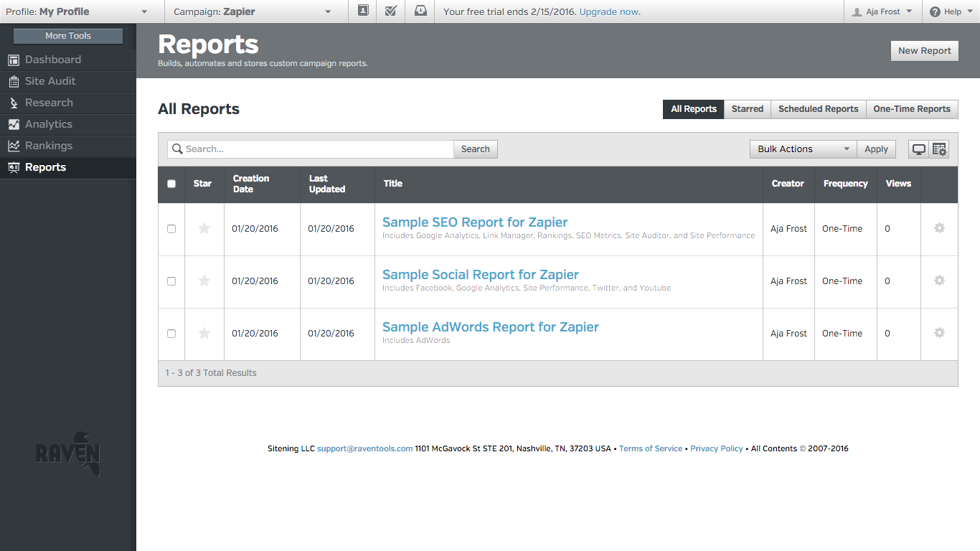Viewport: 980px width, 551px height.
Task: Open Site Audit in the sidebar
Action: coord(68,81)
